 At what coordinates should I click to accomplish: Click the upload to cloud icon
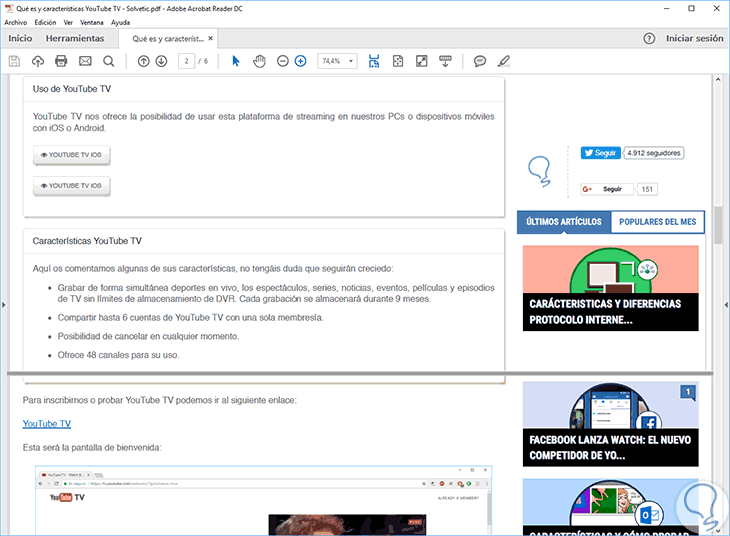click(38, 61)
